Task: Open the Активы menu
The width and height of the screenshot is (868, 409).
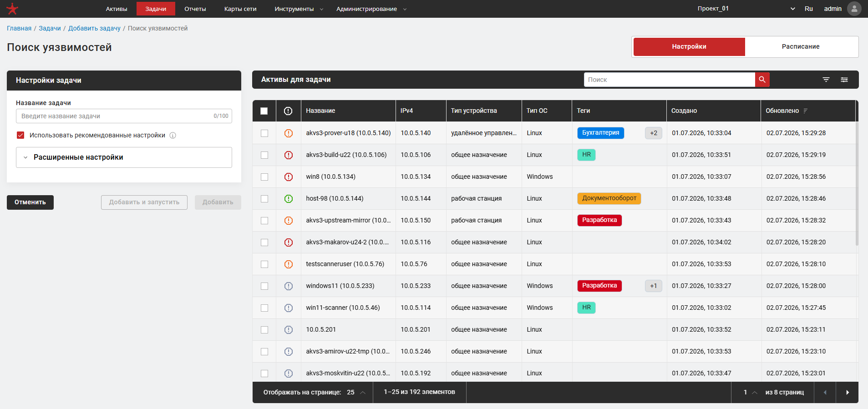Action: 117,9
